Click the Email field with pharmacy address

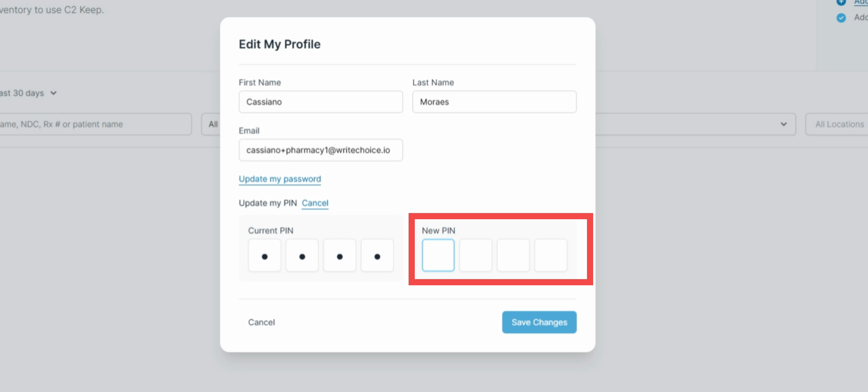point(321,150)
